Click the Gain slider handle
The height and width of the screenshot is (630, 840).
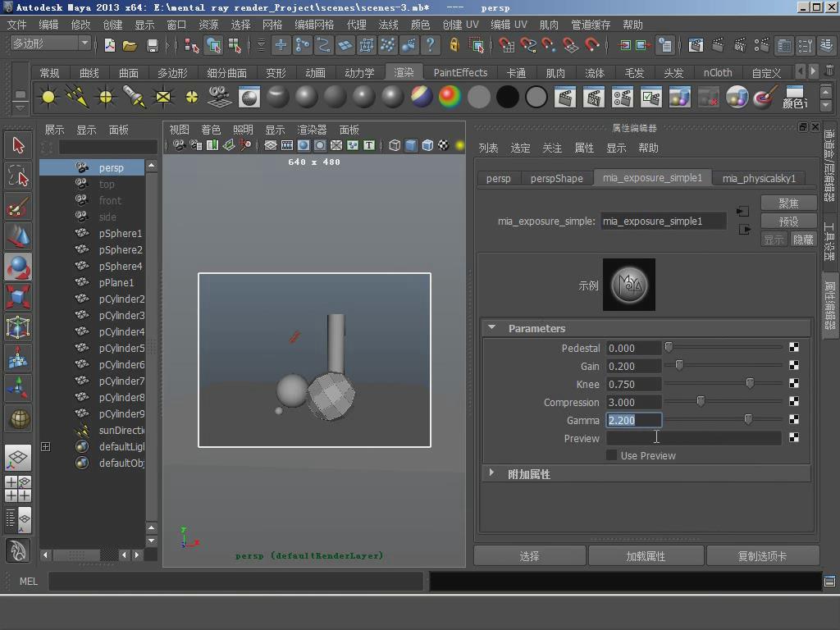coord(679,365)
